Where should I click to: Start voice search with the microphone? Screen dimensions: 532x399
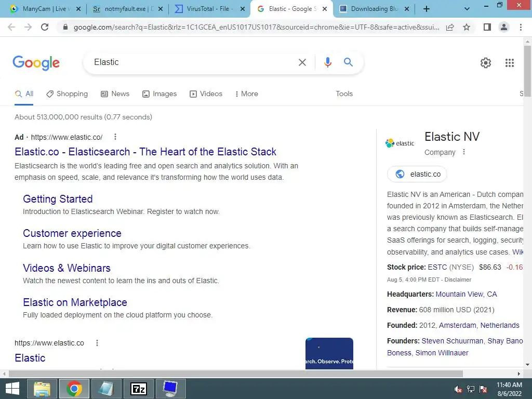(x=327, y=62)
